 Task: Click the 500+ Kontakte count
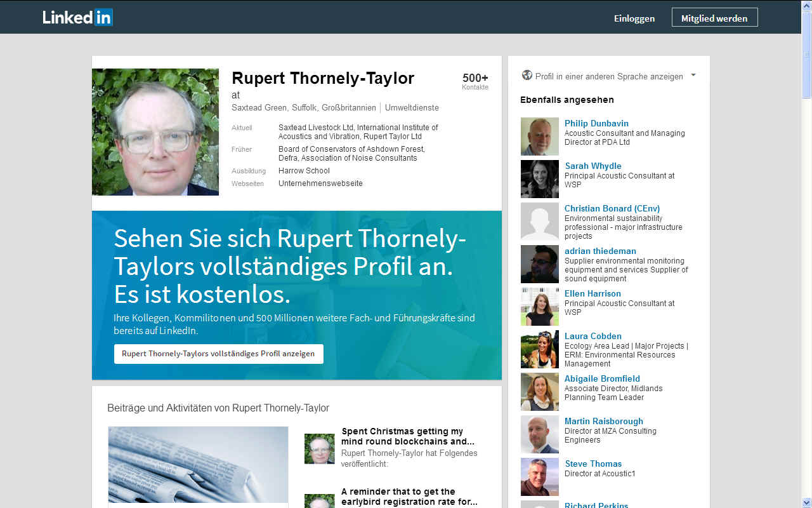(x=475, y=81)
